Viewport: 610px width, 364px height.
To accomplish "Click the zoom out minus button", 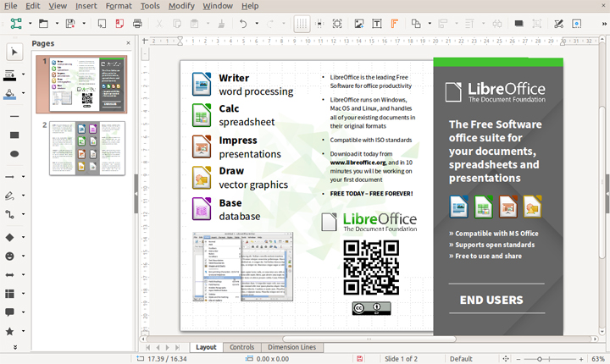I will coord(518,359).
